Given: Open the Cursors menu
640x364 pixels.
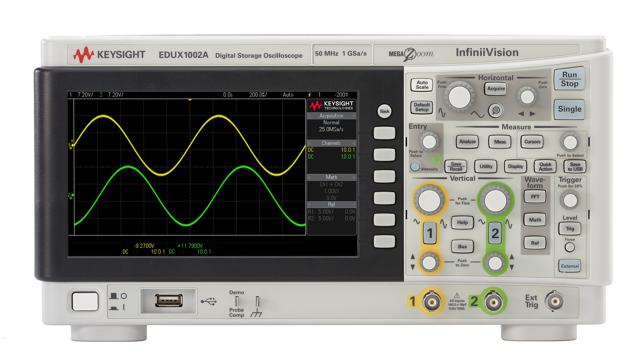Looking at the screenshot, I should point(532,142).
